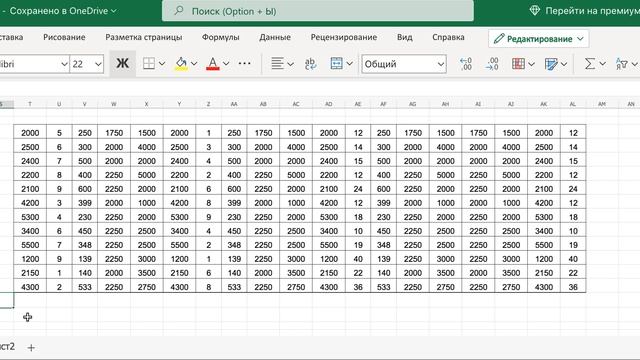Apply the yellow fill color

point(181,64)
